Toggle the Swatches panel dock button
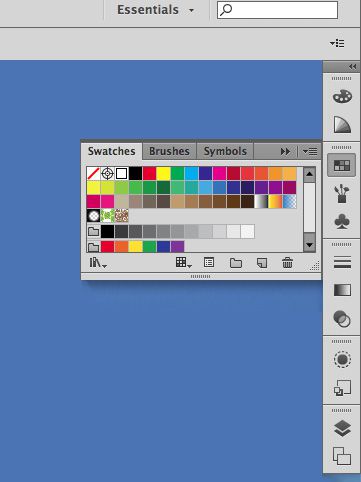This screenshot has width=361, height=482. pyautogui.click(x=342, y=165)
